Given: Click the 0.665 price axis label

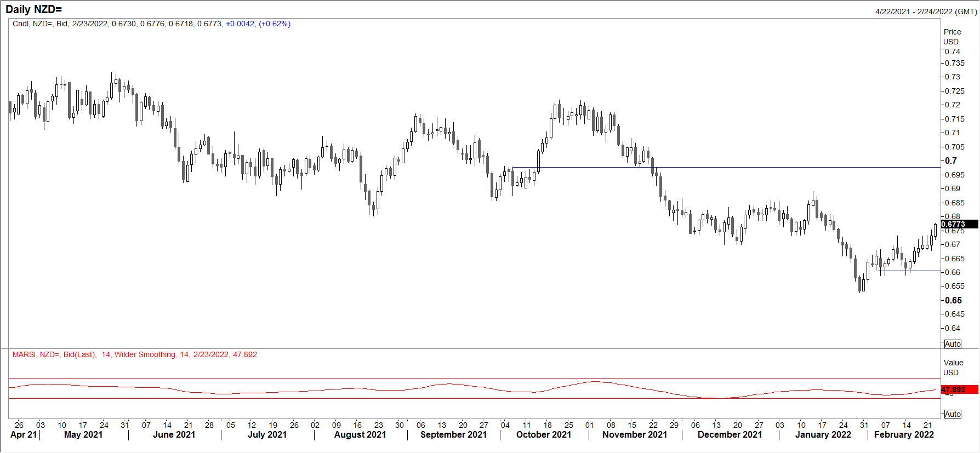Looking at the screenshot, I should coord(955,259).
